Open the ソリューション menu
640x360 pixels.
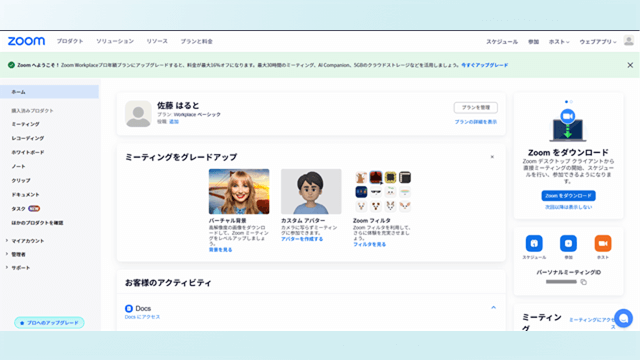coord(115,41)
